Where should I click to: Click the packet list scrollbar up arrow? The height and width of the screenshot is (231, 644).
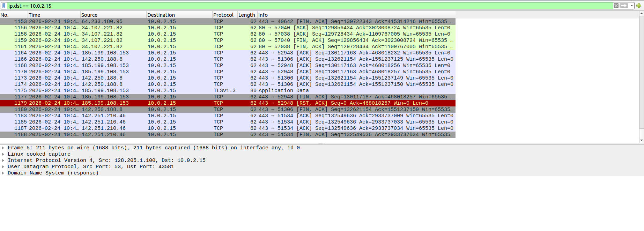point(642,14)
